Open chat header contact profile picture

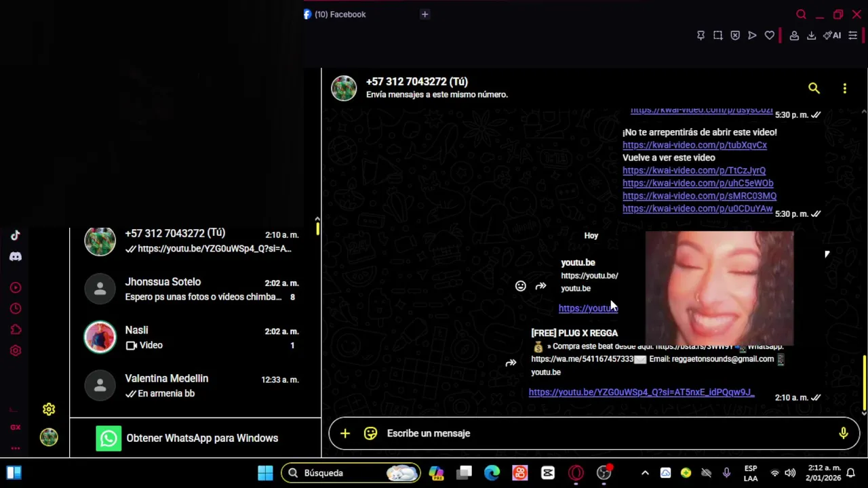pos(344,88)
